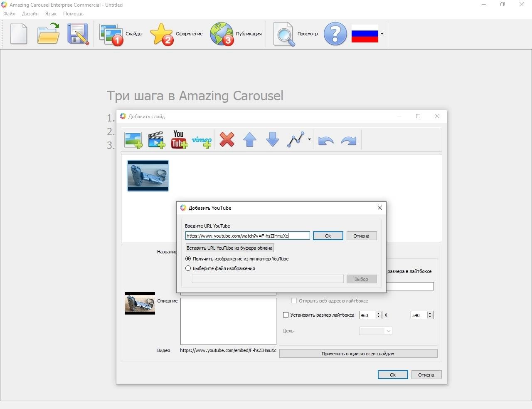
Task: Click the image file path field
Action: (268, 279)
